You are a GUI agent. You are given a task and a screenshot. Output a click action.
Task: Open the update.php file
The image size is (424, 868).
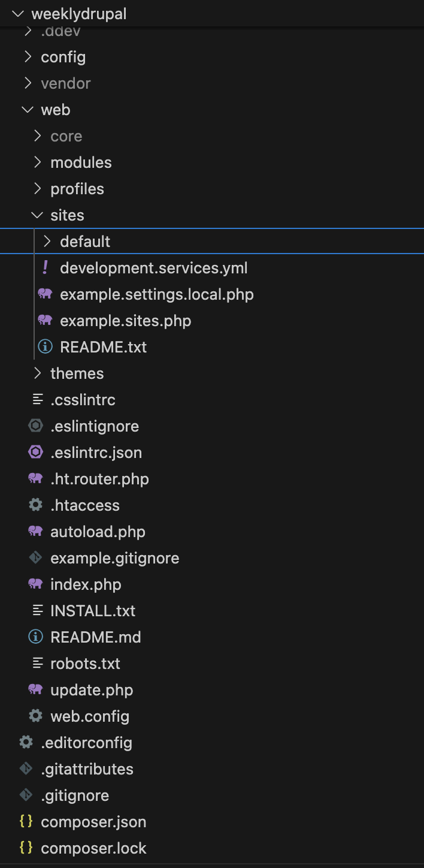92,690
